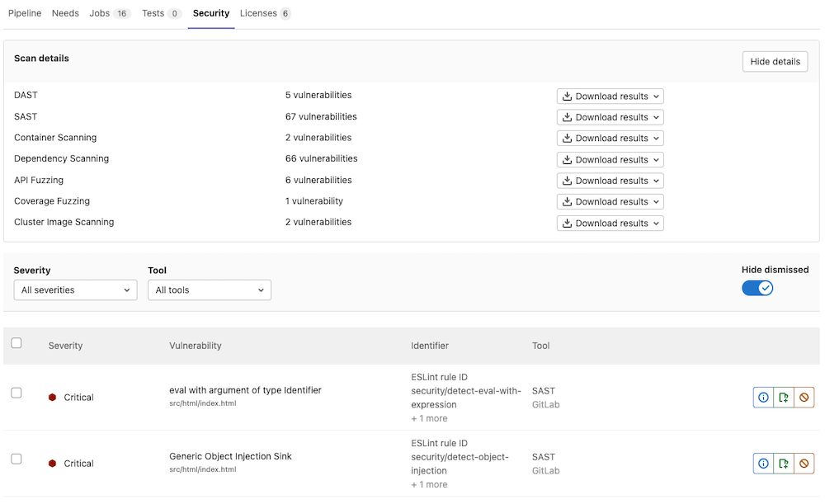Open the Licenses tab
Image resolution: width=825 pixels, height=504 pixels.
tap(257, 13)
